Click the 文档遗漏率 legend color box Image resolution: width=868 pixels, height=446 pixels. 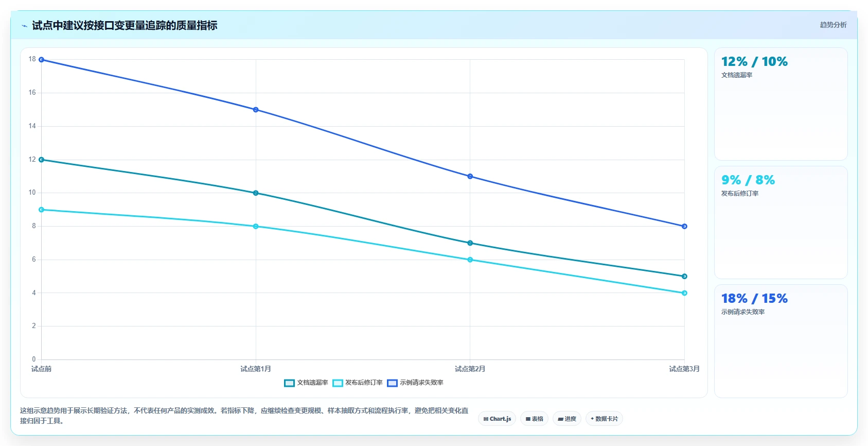click(x=289, y=383)
